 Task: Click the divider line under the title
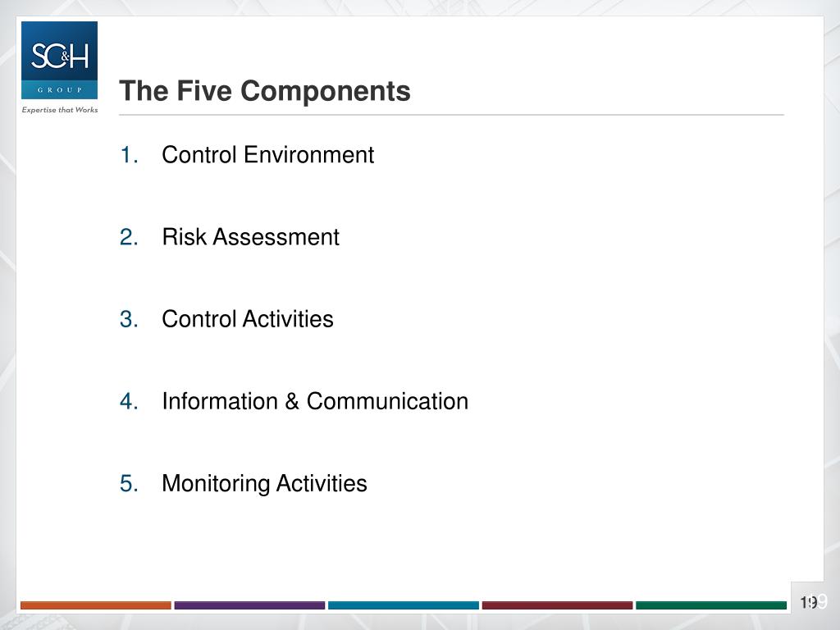click(451, 115)
